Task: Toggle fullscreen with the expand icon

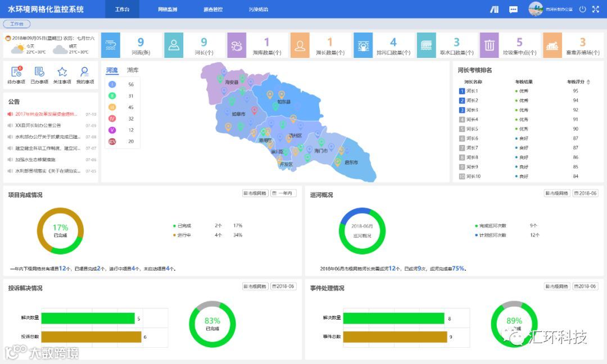Action: [595, 10]
